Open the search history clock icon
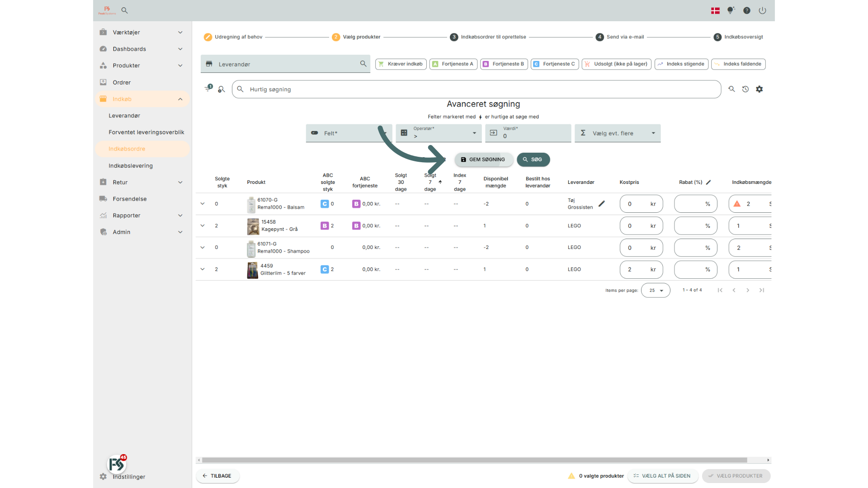The image size is (868, 488). (745, 89)
